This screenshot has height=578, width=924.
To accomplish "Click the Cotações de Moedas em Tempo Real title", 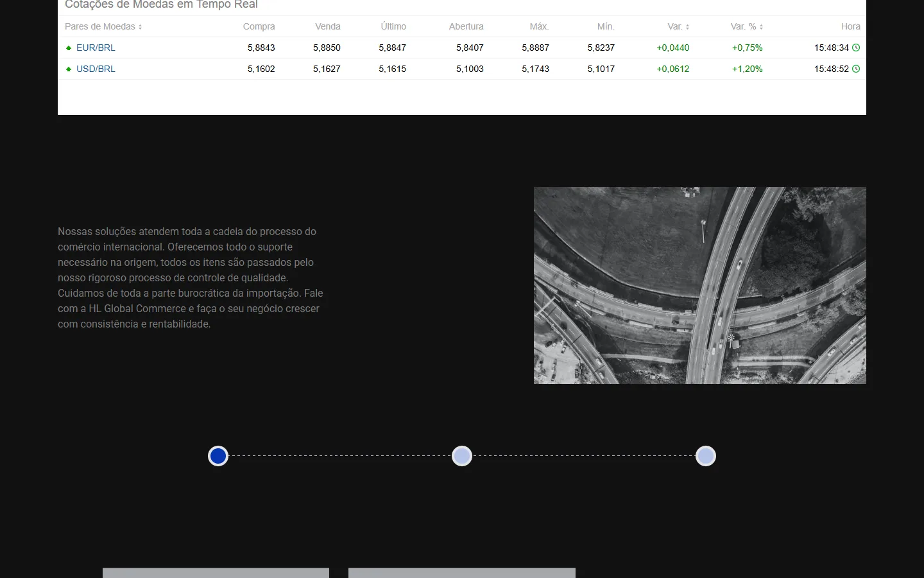I will [161, 4].
